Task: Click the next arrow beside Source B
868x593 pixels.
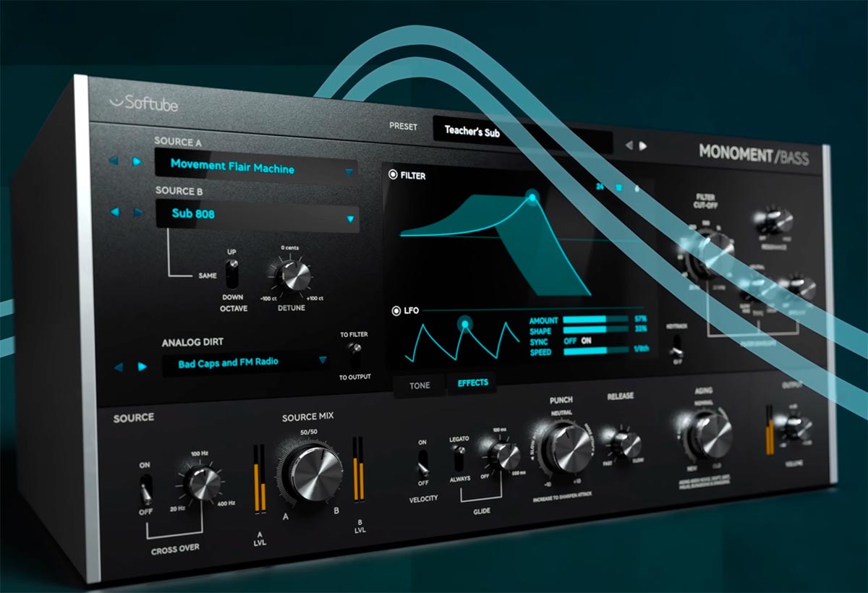Action: pos(137,213)
